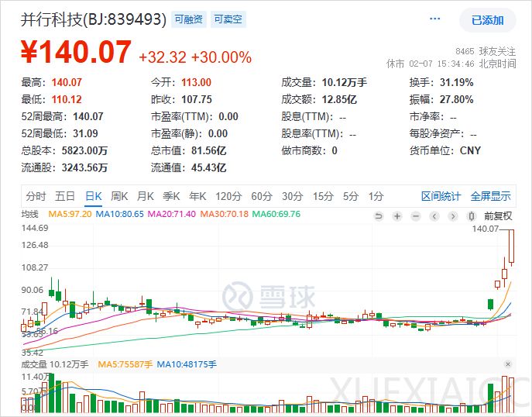Image resolution: width=532 pixels, height=417 pixels.
Task: Open the 前复权 adjustment dropdown
Action: pos(497,215)
